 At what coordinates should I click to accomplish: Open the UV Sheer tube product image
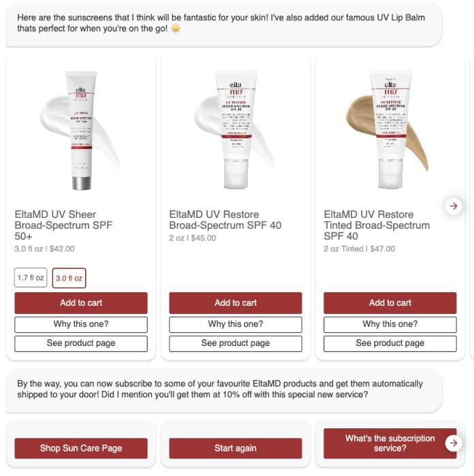click(x=81, y=131)
